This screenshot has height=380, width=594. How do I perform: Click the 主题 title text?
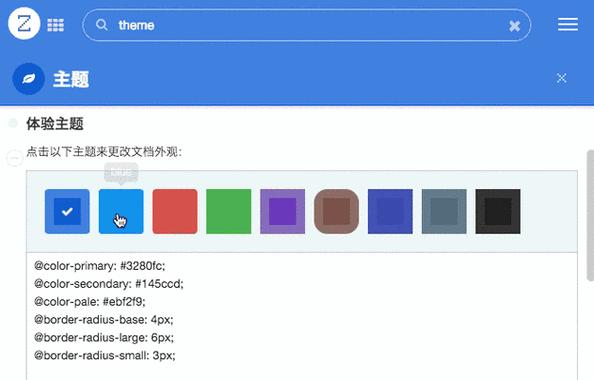(x=71, y=79)
